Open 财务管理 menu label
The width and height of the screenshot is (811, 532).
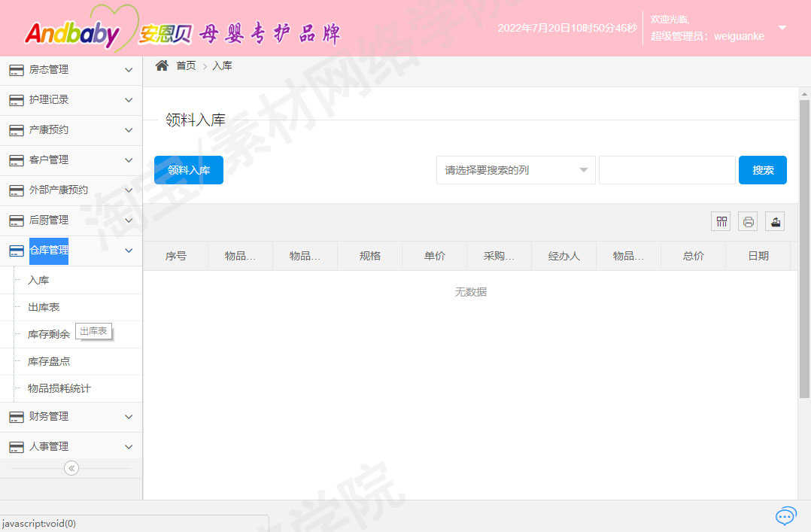coord(49,417)
